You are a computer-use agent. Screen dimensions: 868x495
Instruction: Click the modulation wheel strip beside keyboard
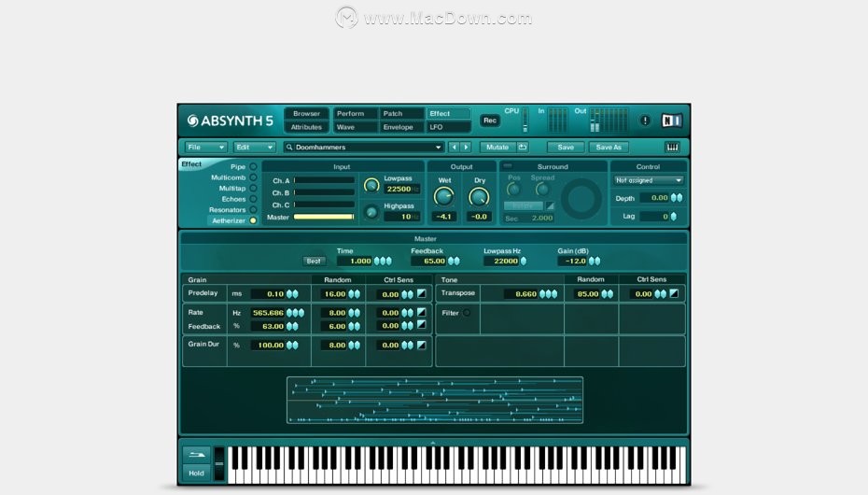(x=219, y=464)
